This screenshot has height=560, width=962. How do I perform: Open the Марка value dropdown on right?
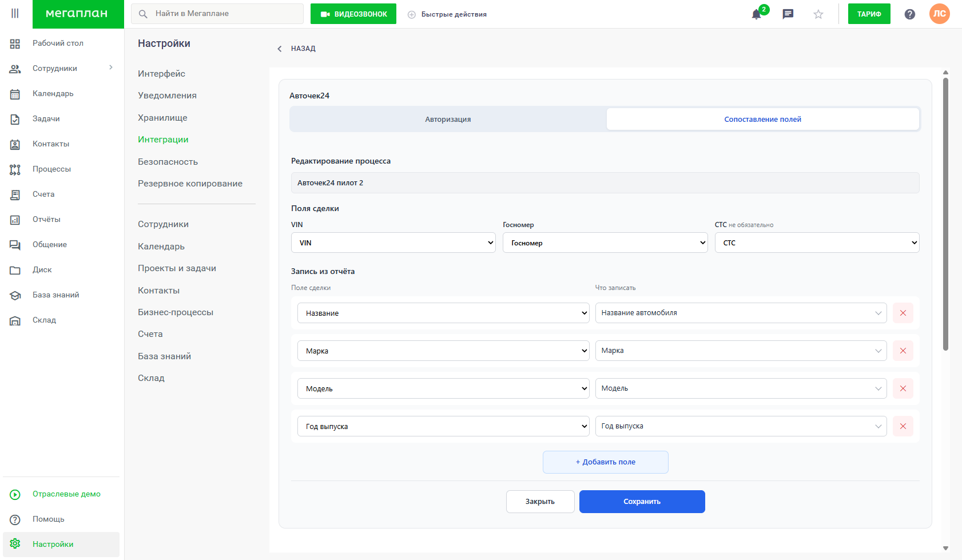(x=741, y=351)
